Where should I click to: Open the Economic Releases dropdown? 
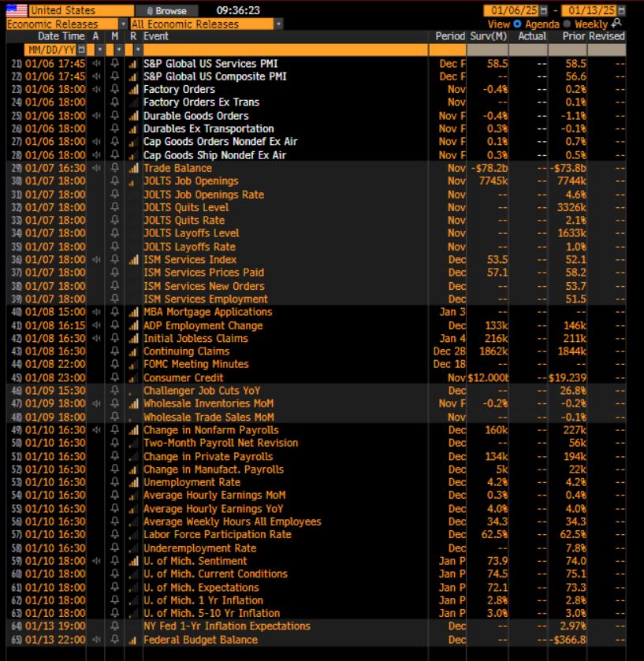click(123, 24)
